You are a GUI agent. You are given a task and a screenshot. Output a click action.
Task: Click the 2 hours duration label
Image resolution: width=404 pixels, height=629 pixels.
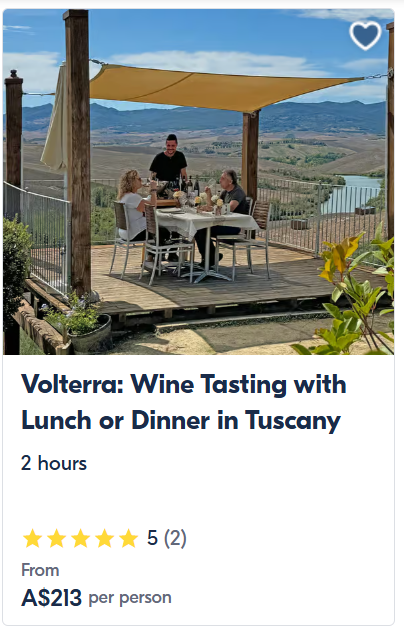54,463
